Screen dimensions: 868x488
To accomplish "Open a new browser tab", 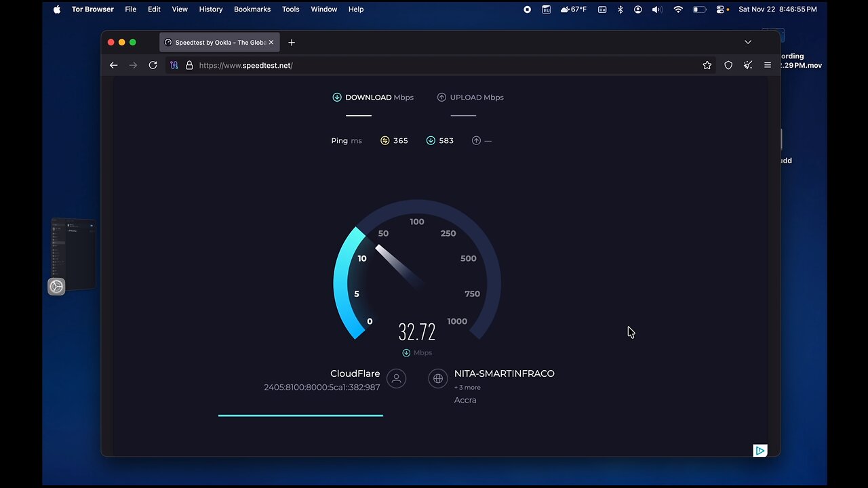I will pos(292,42).
